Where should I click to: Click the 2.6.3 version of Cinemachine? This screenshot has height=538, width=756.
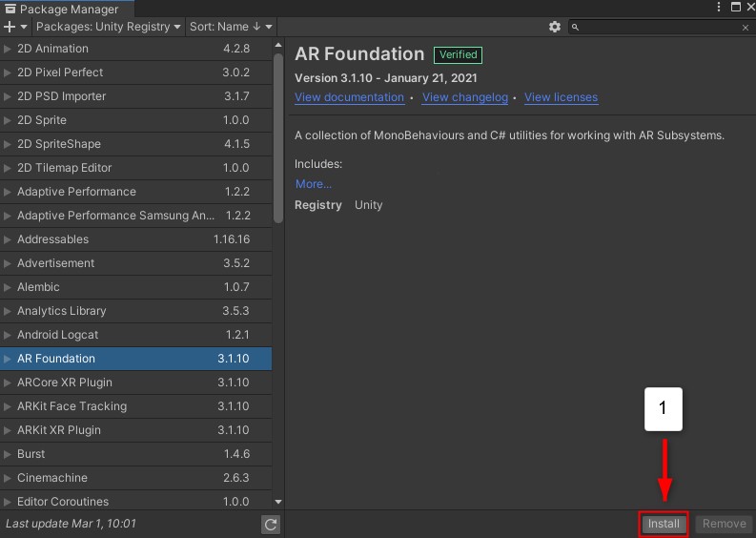pyautogui.click(x=235, y=478)
